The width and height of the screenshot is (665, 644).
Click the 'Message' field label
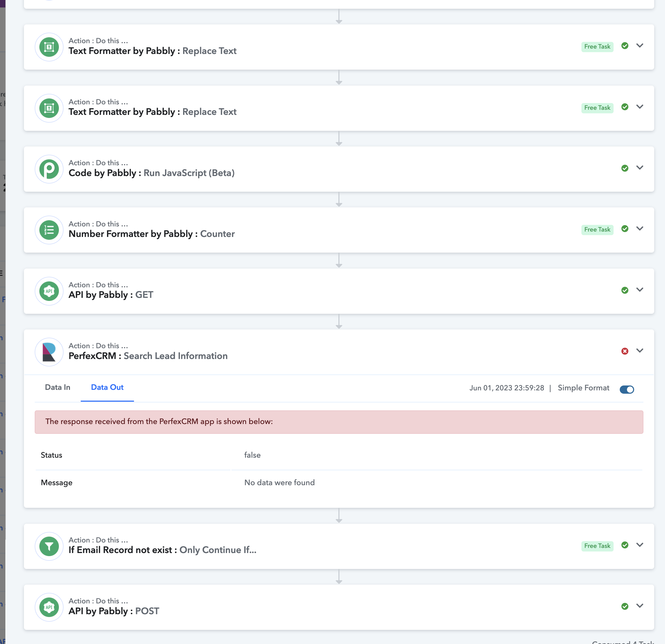[57, 483]
